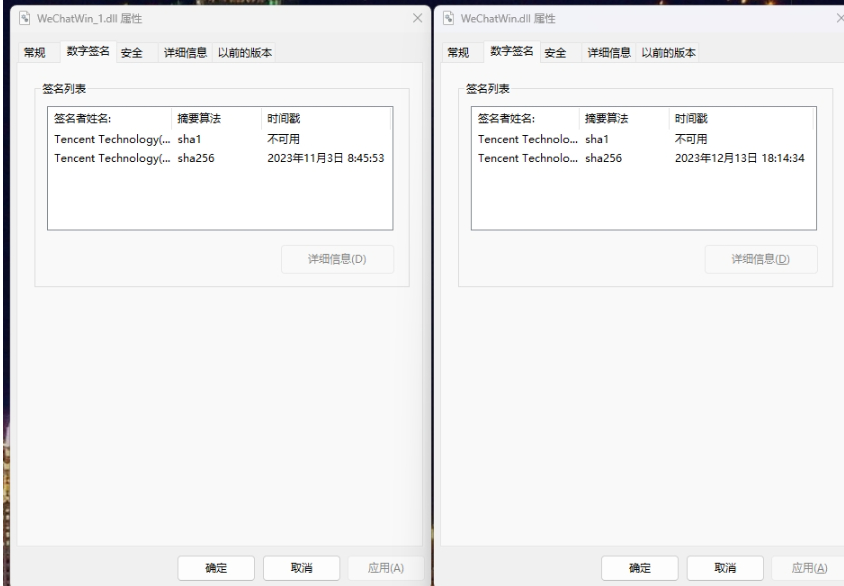844x586 pixels.
Task: Click 签名者姓名 column header in WeChatWin_1.dll list
Action: pos(110,118)
